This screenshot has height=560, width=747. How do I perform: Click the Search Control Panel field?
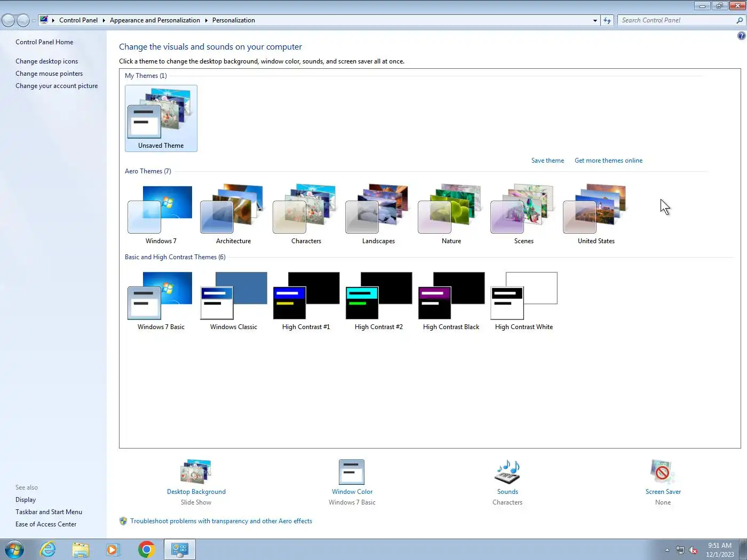click(677, 20)
